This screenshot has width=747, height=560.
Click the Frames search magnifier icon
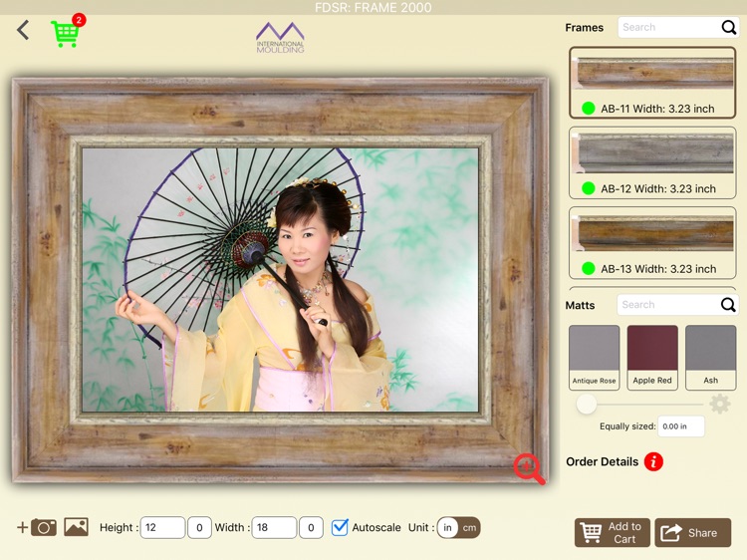coord(728,27)
